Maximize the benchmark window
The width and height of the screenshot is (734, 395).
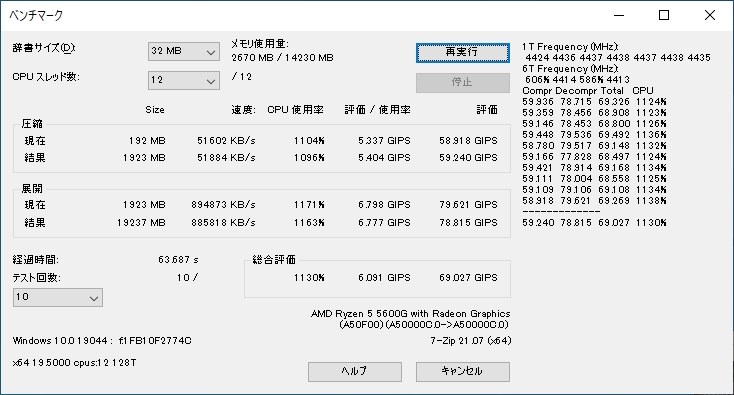[x=664, y=15]
